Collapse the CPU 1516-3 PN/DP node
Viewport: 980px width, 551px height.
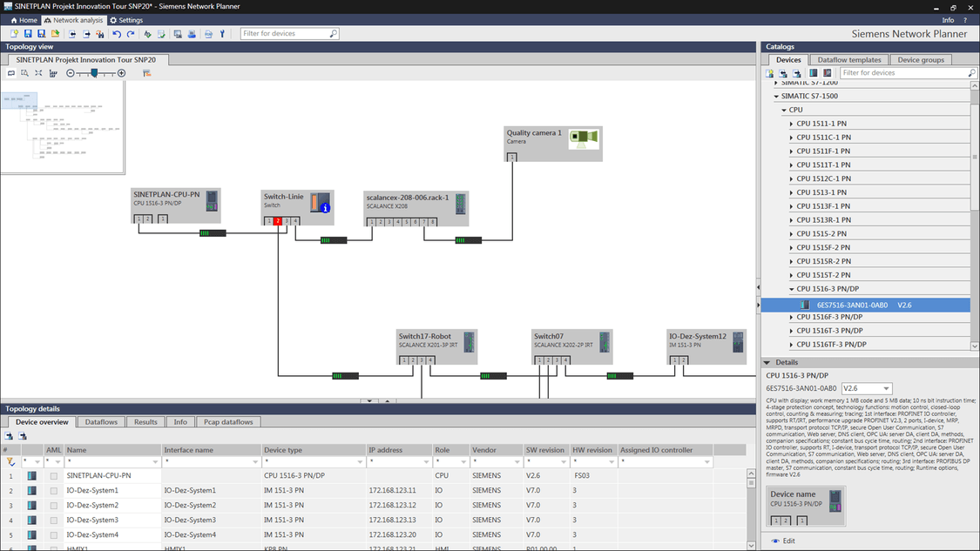coord(791,289)
